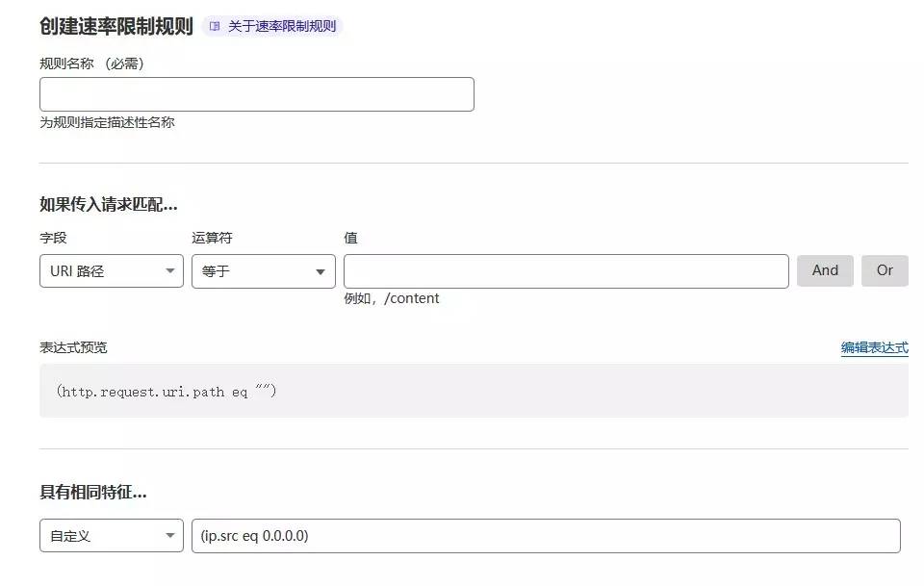924x586 pixels.
Task: Click the 创建速率限制规则 page title
Action: coord(106,26)
